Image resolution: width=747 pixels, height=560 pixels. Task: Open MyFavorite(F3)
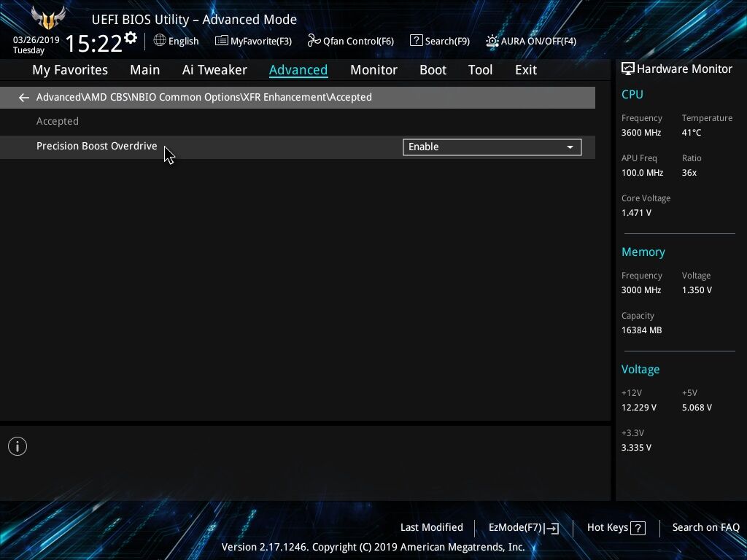[253, 41]
